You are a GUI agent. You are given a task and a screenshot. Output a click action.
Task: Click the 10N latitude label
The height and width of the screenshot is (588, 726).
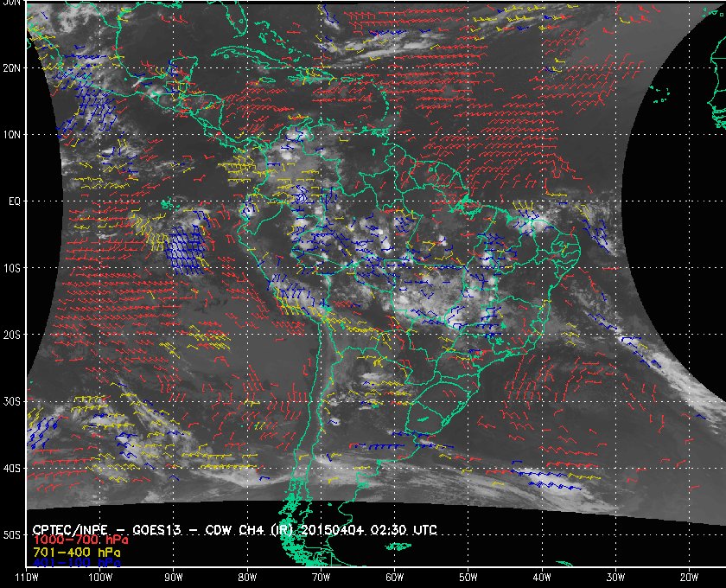coord(12,135)
